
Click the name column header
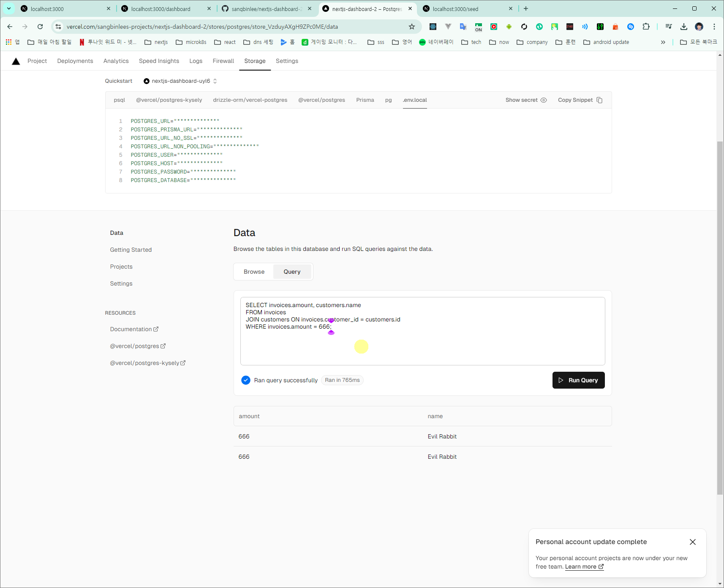point(435,416)
